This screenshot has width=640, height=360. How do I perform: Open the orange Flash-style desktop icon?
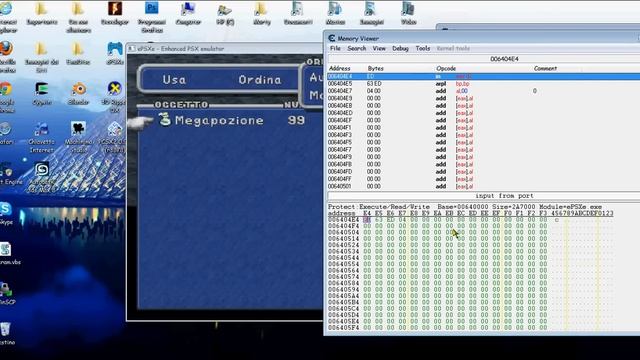pos(115,8)
